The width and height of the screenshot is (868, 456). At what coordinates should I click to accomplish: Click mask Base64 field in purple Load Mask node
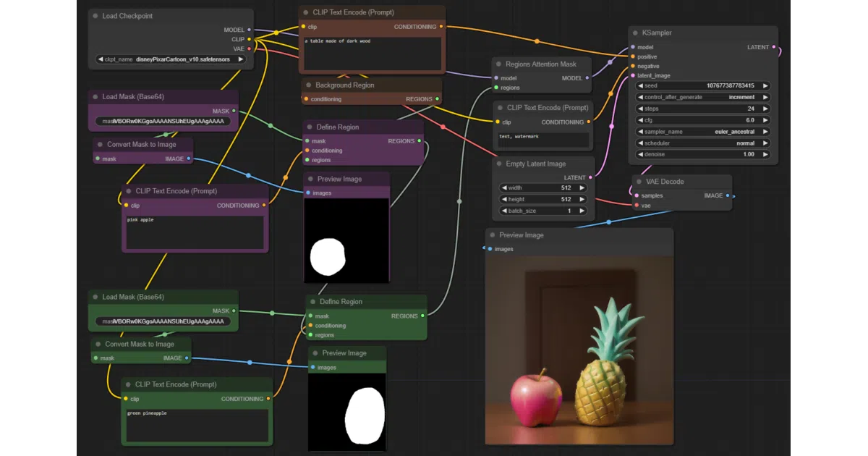163,122
